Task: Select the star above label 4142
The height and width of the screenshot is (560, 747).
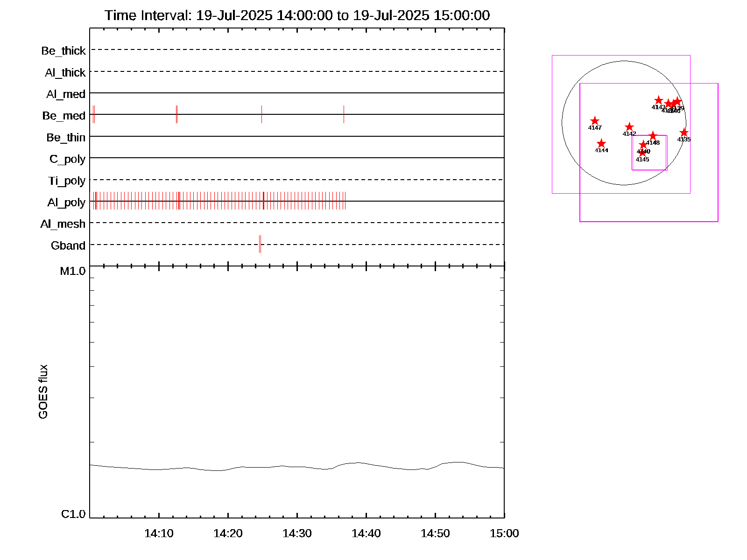Action: 629,127
